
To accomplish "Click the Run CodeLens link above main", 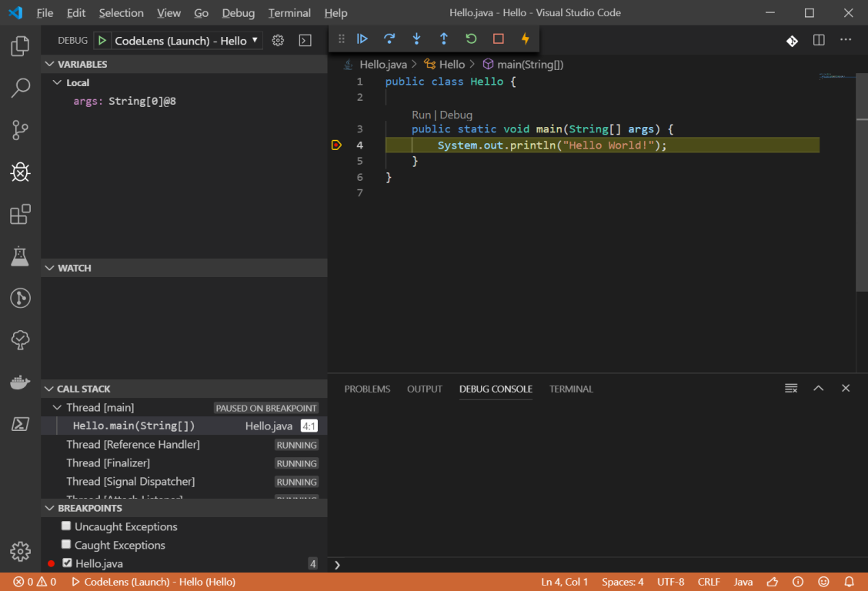I will pyautogui.click(x=421, y=115).
